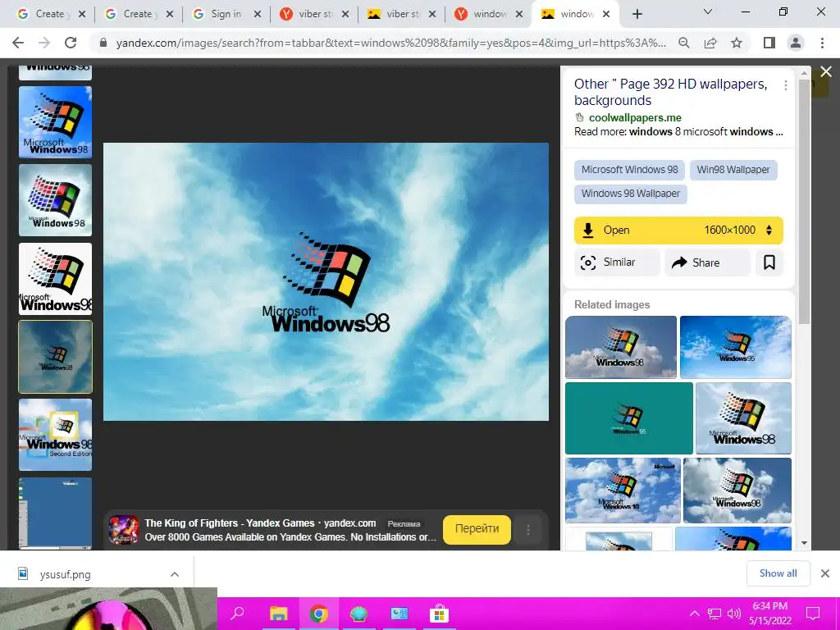This screenshot has width=840, height=630.
Task: Select the blue desktop screenshot thumbnail
Action: [x=55, y=514]
